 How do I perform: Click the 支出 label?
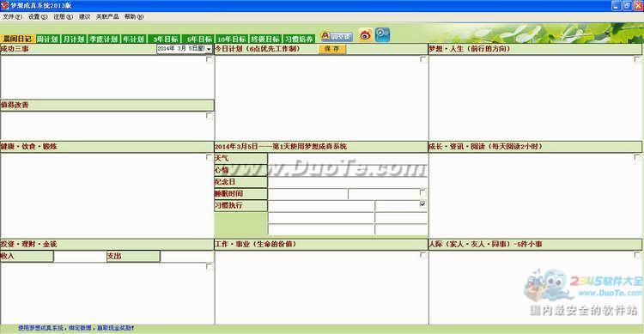[x=133, y=256]
